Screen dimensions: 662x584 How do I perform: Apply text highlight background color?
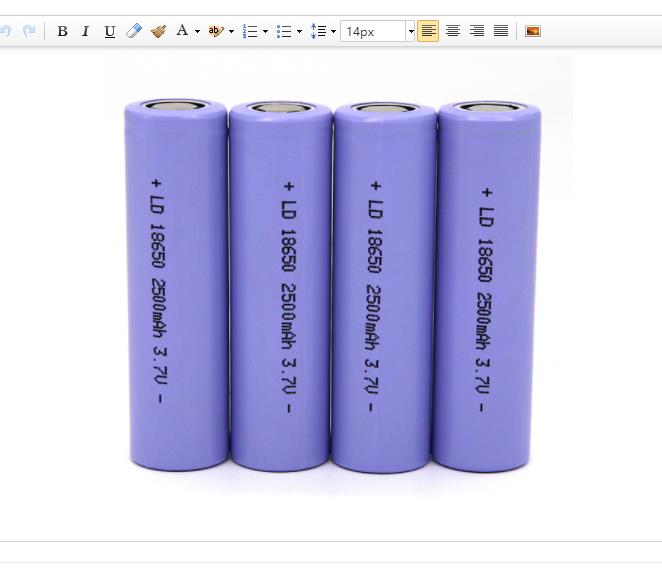[215, 31]
